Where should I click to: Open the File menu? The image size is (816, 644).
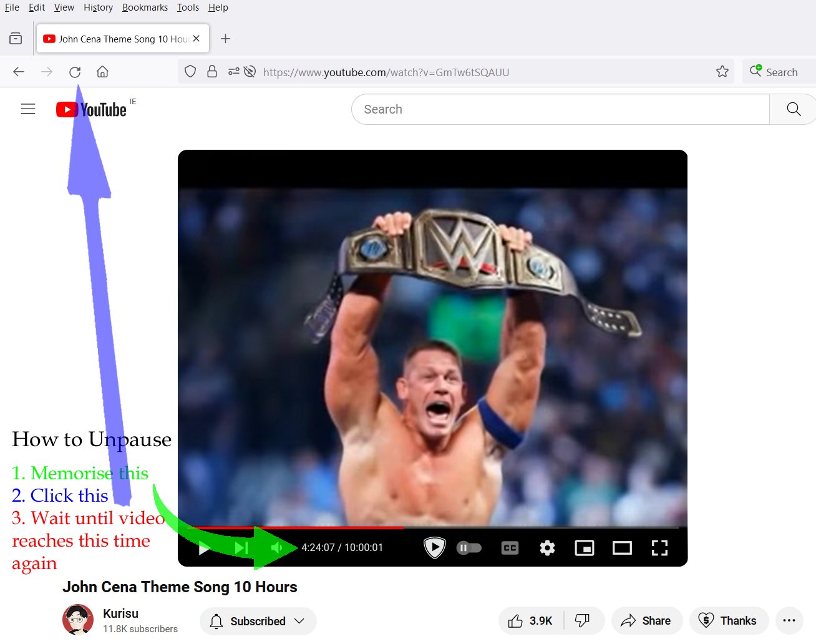(x=12, y=7)
